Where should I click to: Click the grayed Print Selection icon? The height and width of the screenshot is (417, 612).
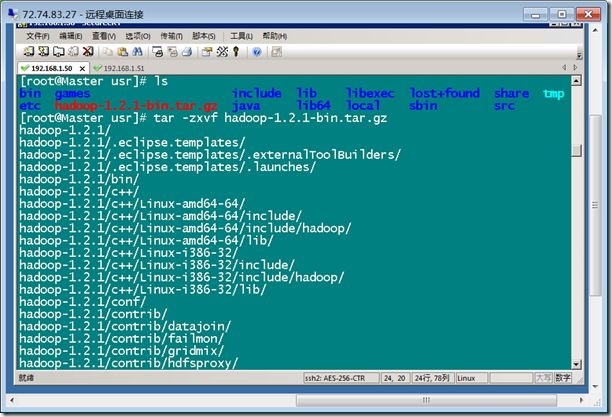click(173, 52)
